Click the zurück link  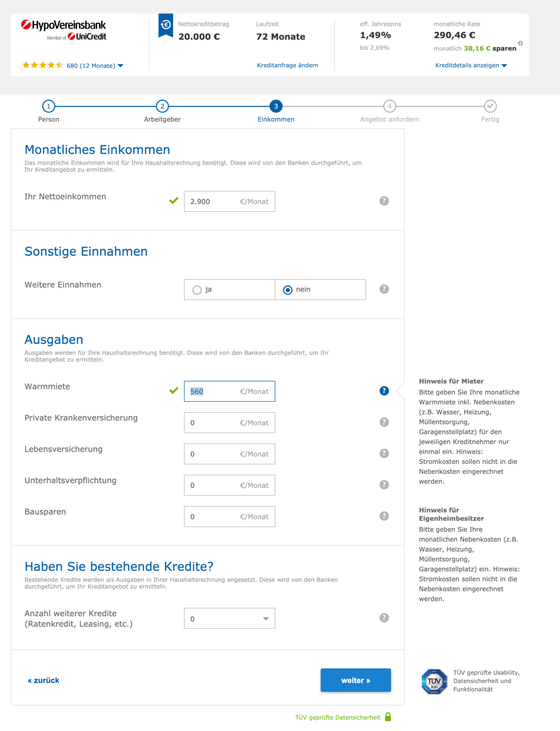[x=43, y=680]
